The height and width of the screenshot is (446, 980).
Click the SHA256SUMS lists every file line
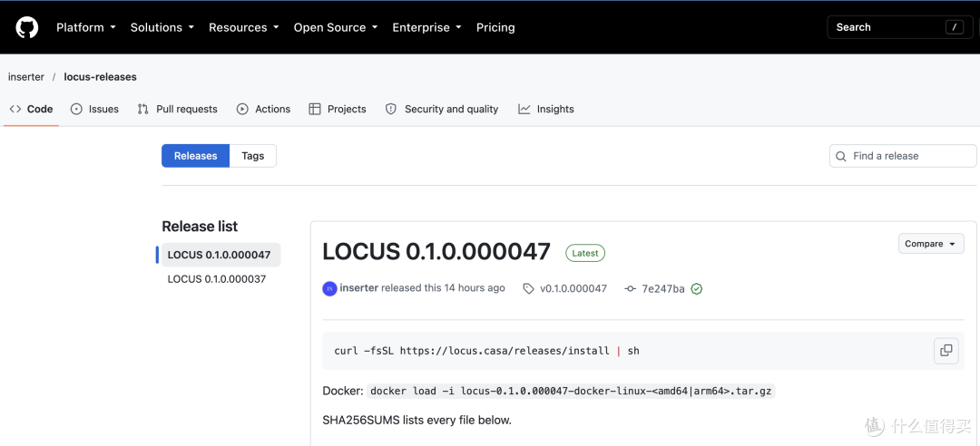click(416, 420)
